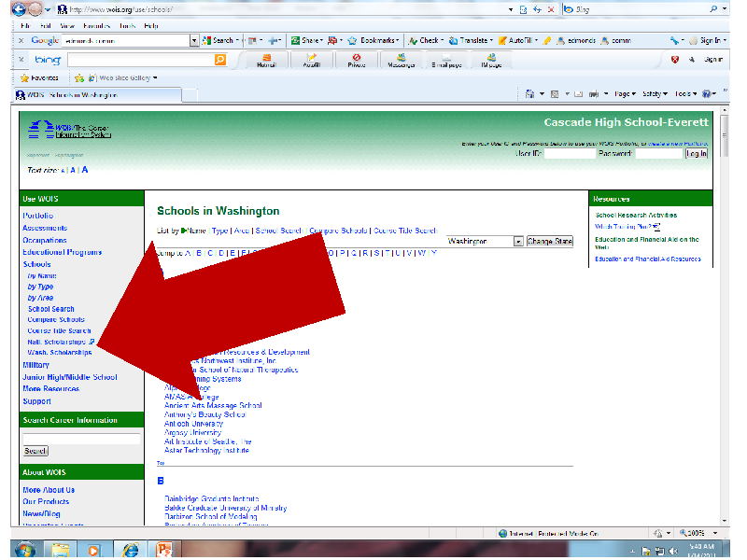Click in the Password field
The width and height of the screenshot is (747, 560).
[659, 153]
